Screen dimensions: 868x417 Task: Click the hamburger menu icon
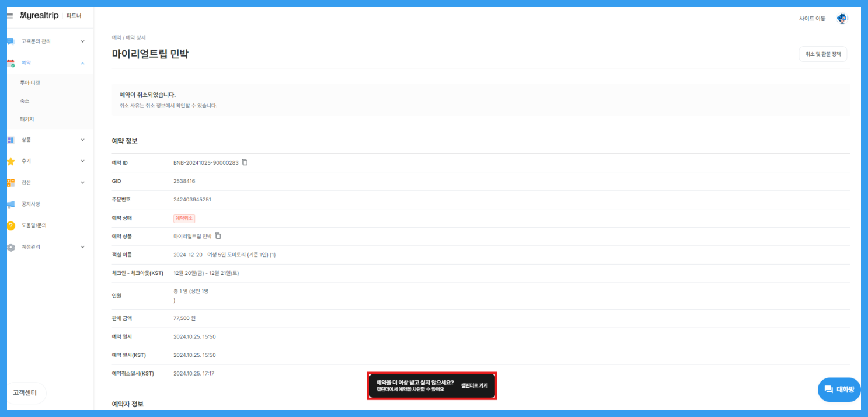point(10,16)
